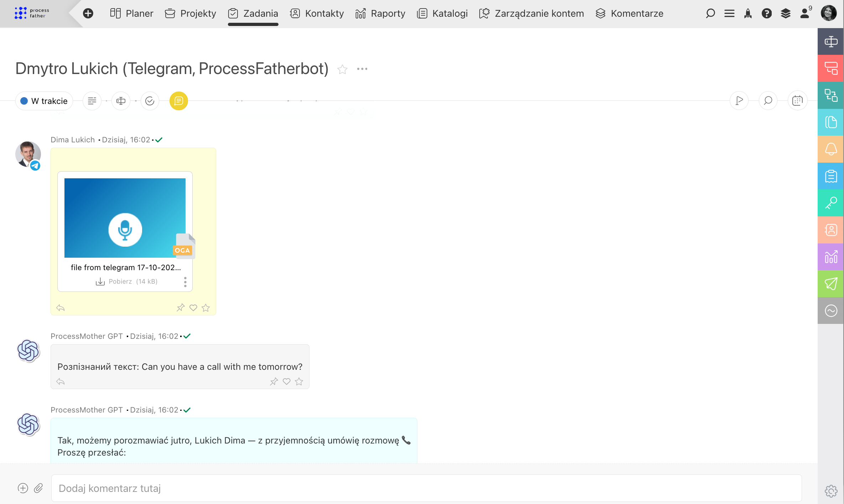The image size is (844, 504).
Task: Reply to the voice file message
Action: (61, 308)
